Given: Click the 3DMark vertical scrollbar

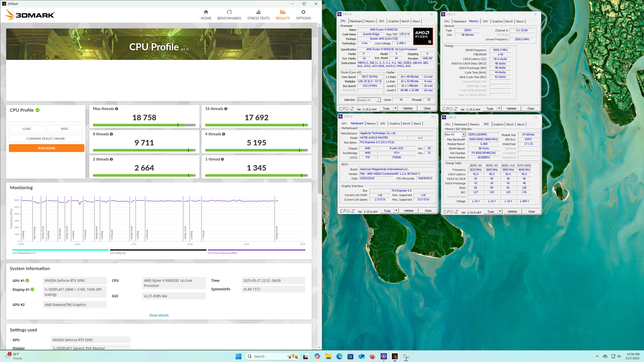Looking at the screenshot, I should click(320, 110).
